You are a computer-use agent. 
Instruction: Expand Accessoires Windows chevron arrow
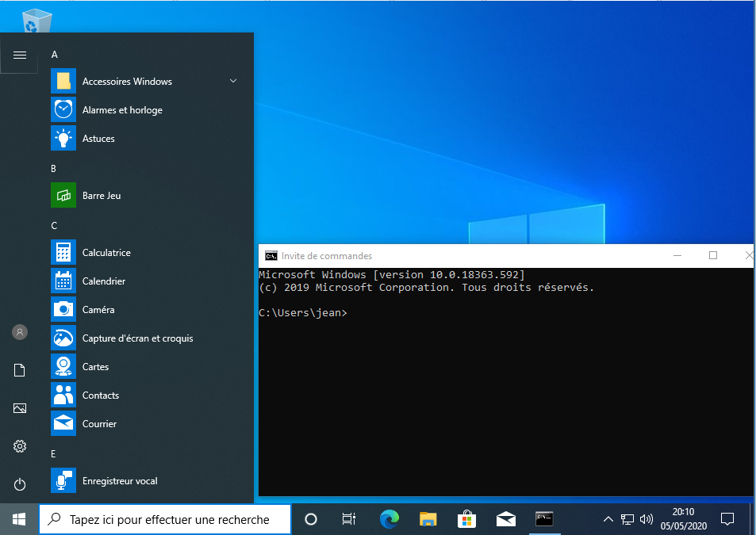[233, 81]
